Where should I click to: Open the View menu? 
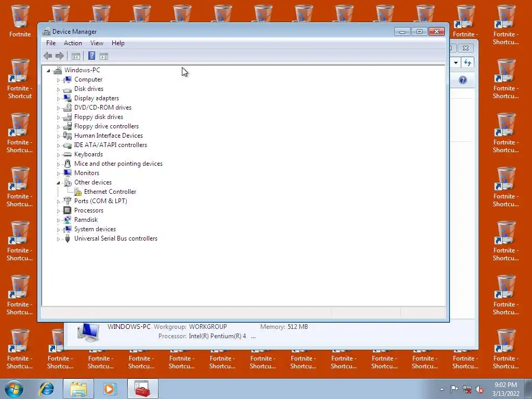click(x=97, y=43)
